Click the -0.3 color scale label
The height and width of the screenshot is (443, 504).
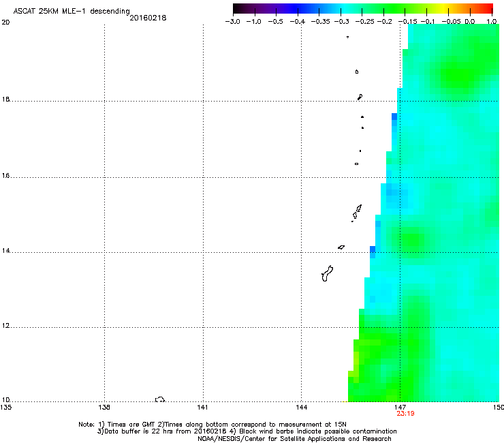(342, 22)
